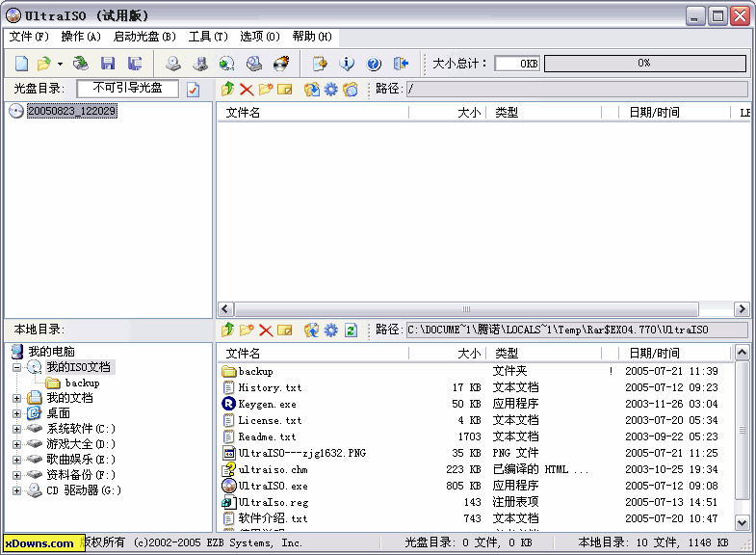The width and height of the screenshot is (756, 555).
Task: Click the compress ISO icon
Action: 200,64
